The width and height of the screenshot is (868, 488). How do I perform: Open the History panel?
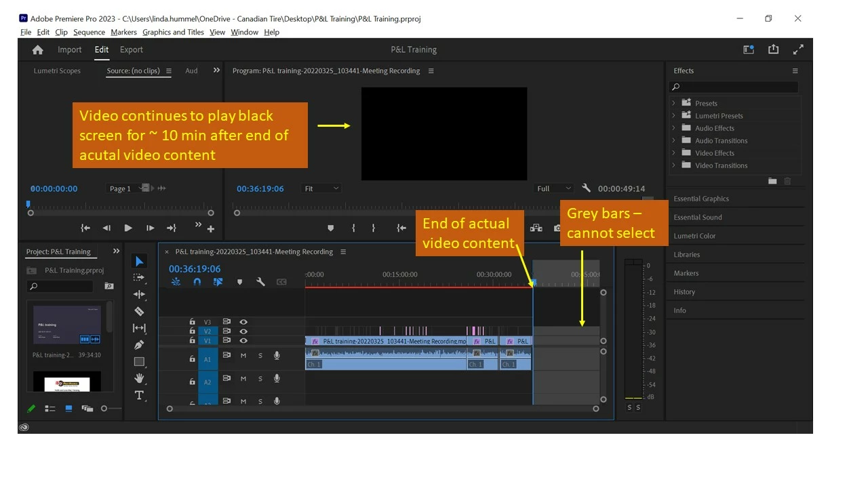point(684,291)
